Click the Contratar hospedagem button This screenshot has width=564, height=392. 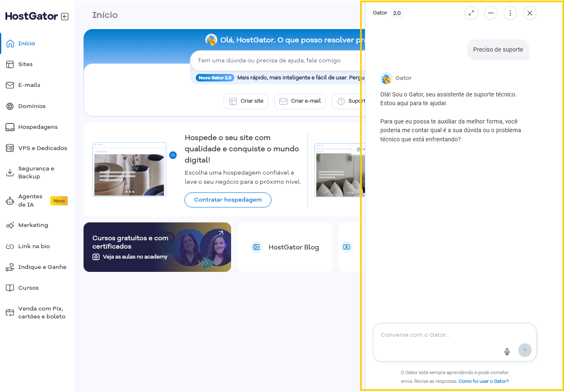pos(228,200)
